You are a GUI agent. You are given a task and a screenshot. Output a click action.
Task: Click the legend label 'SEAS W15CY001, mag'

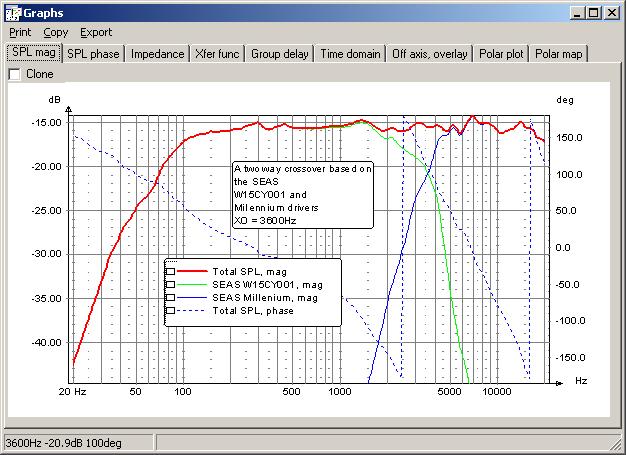click(x=267, y=285)
